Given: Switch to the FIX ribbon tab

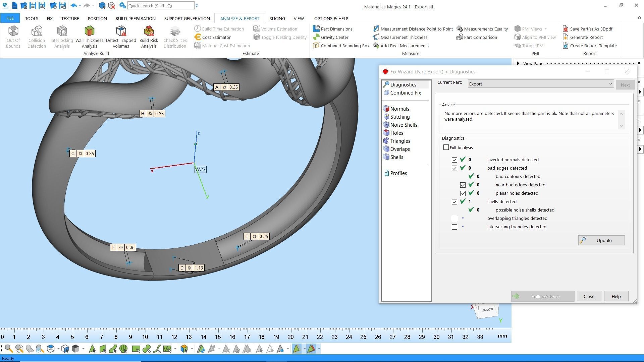Looking at the screenshot, I should (x=50, y=18).
